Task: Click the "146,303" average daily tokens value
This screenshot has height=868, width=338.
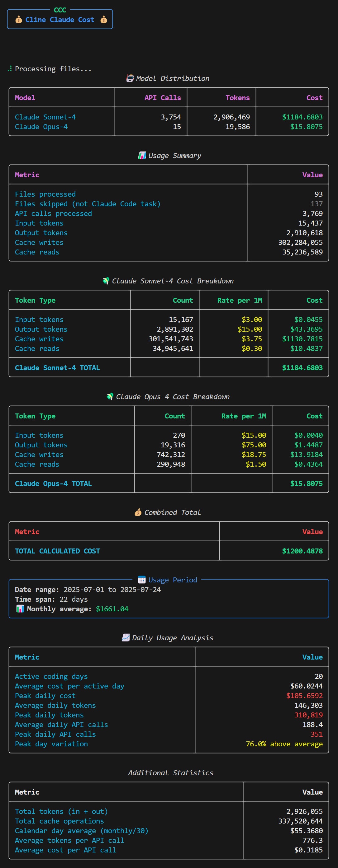Action: 308,705
